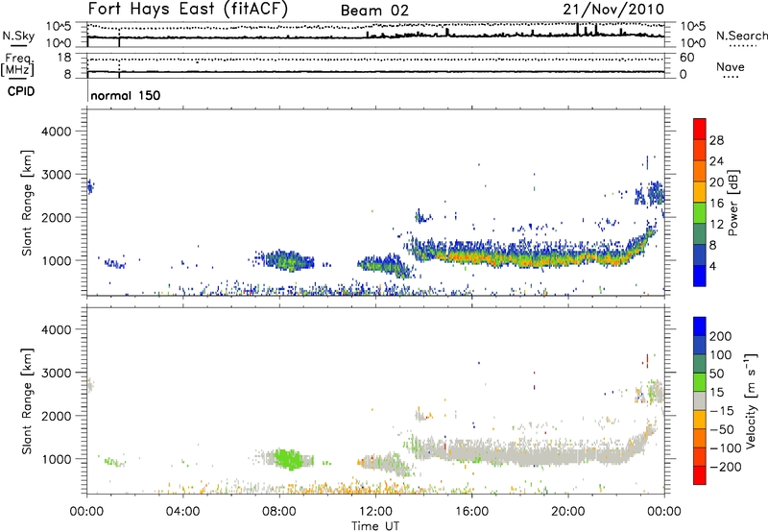The height and width of the screenshot is (532, 768).
Task: Click the green echo patch near 08:00 in velocity panel
Action: 288,459
